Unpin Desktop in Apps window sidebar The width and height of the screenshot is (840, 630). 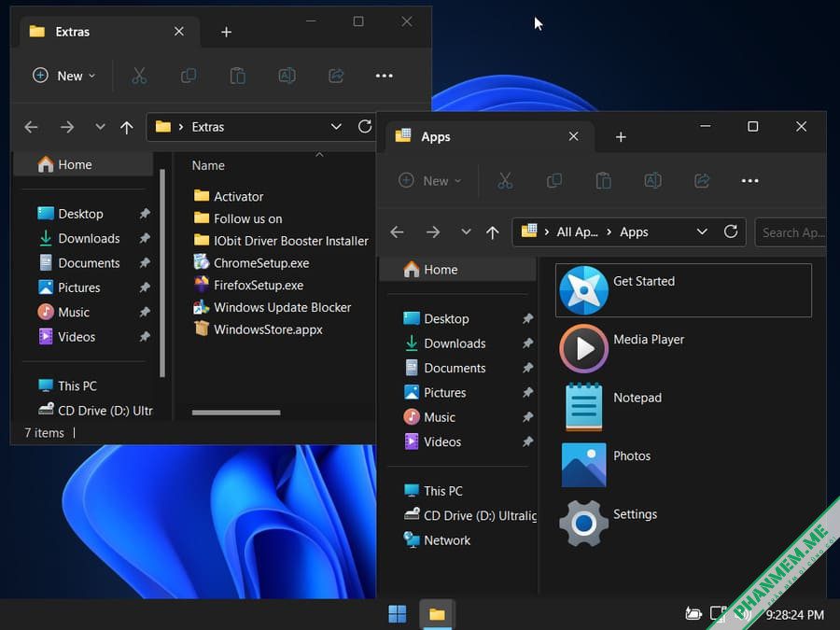pyautogui.click(x=527, y=319)
